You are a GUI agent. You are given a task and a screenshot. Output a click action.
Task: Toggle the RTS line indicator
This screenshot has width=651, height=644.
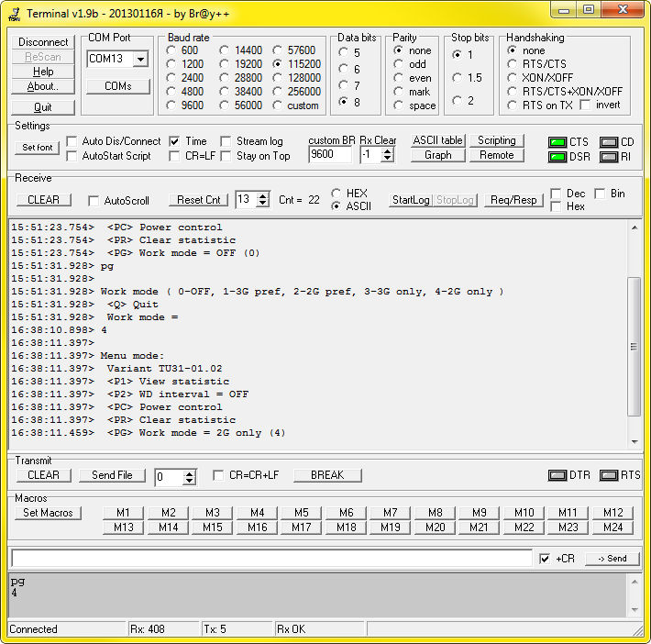pos(608,475)
